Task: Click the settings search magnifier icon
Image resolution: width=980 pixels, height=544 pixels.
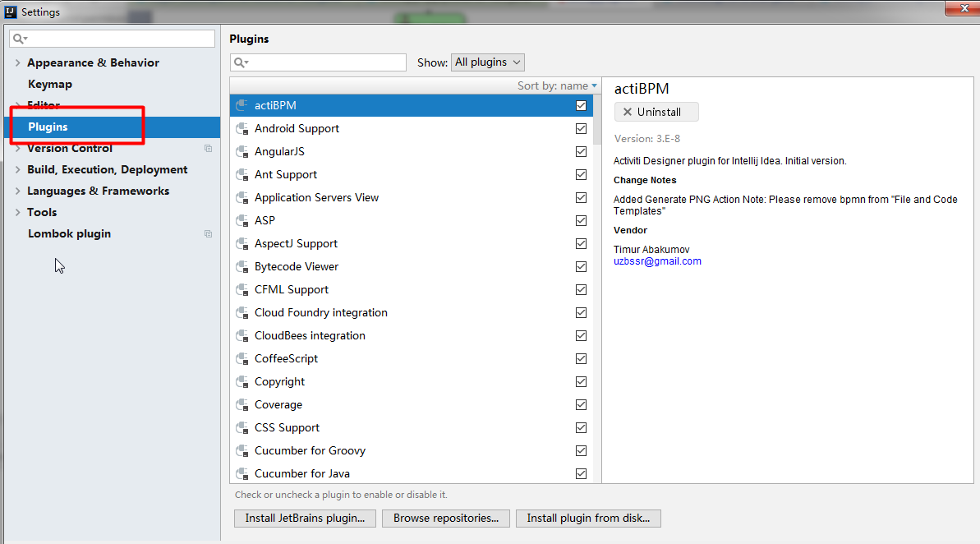Action: coord(20,39)
